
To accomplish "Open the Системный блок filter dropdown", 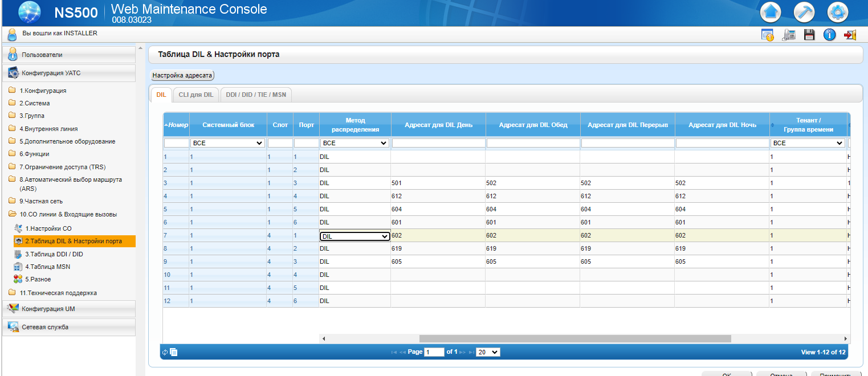I will pyautogui.click(x=227, y=143).
